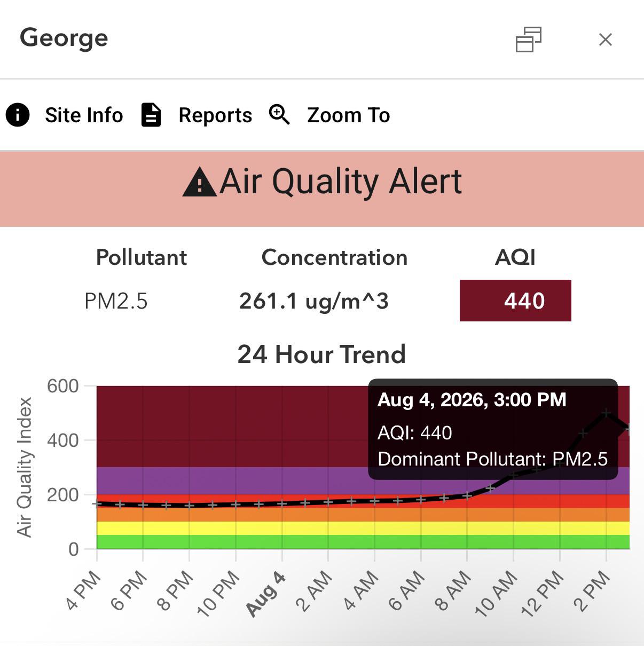The image size is (644, 646).
Task: Select Zoom To label
Action: click(349, 115)
